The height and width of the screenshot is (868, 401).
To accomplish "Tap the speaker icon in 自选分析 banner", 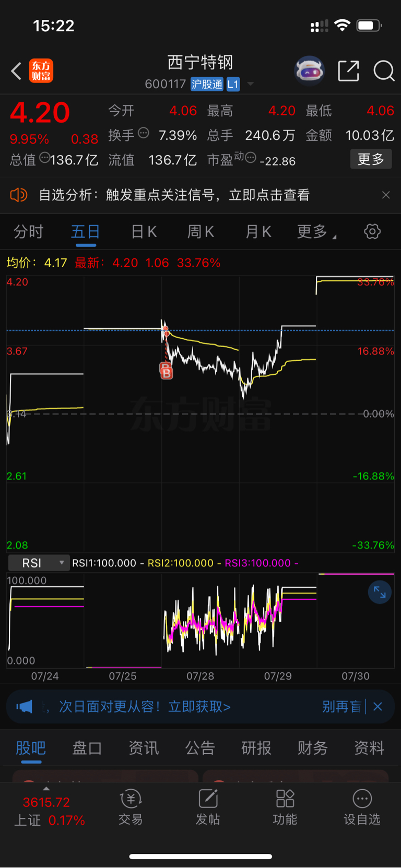I will coord(18,195).
